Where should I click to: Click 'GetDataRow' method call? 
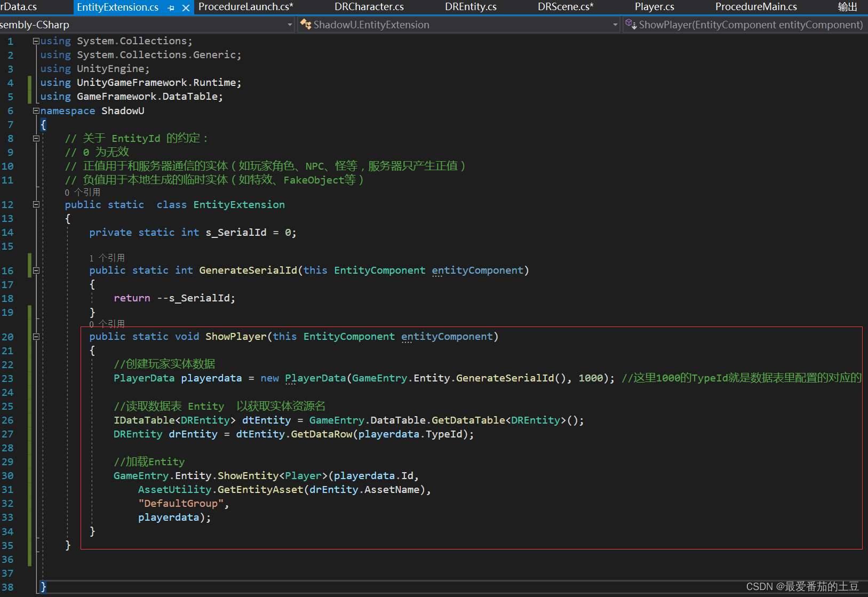click(x=321, y=434)
